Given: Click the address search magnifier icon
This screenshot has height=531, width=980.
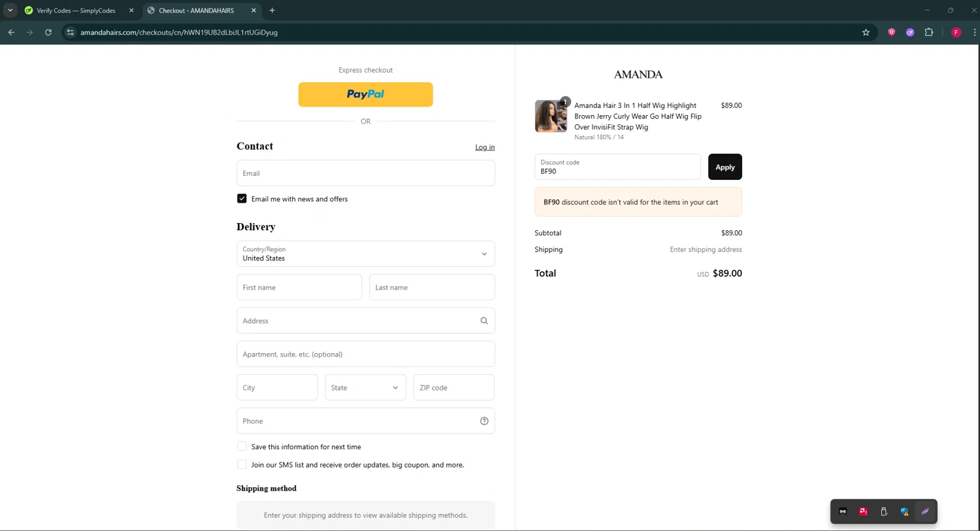Looking at the screenshot, I should (484, 321).
